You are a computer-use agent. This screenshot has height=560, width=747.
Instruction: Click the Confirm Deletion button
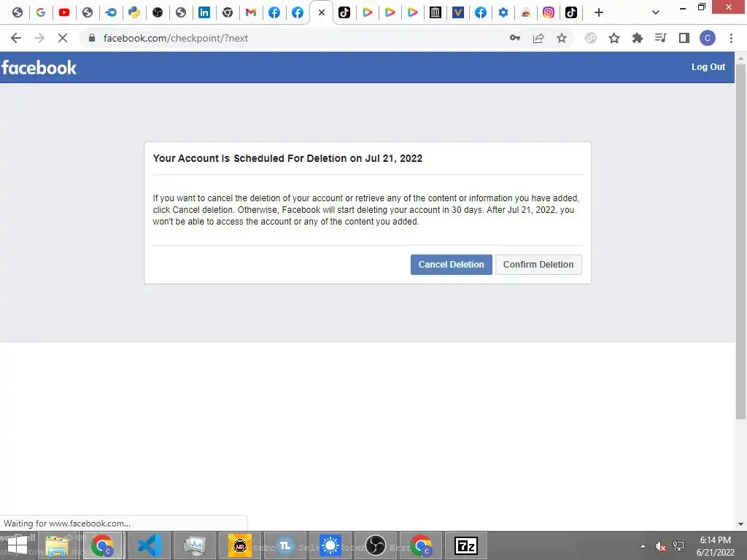click(x=538, y=264)
